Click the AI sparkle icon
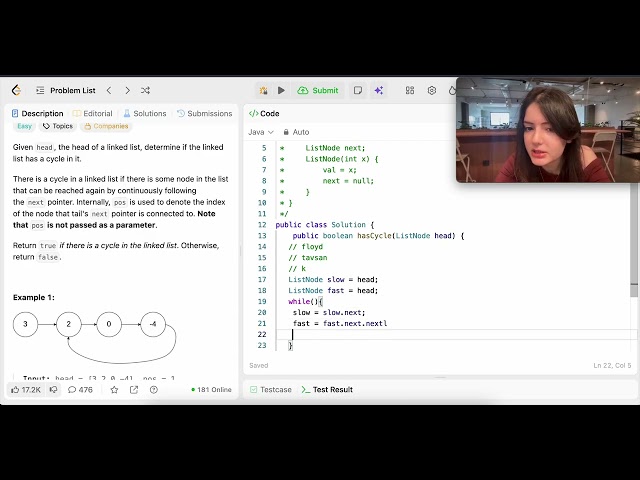Viewport: 640px width, 480px height. tap(379, 91)
